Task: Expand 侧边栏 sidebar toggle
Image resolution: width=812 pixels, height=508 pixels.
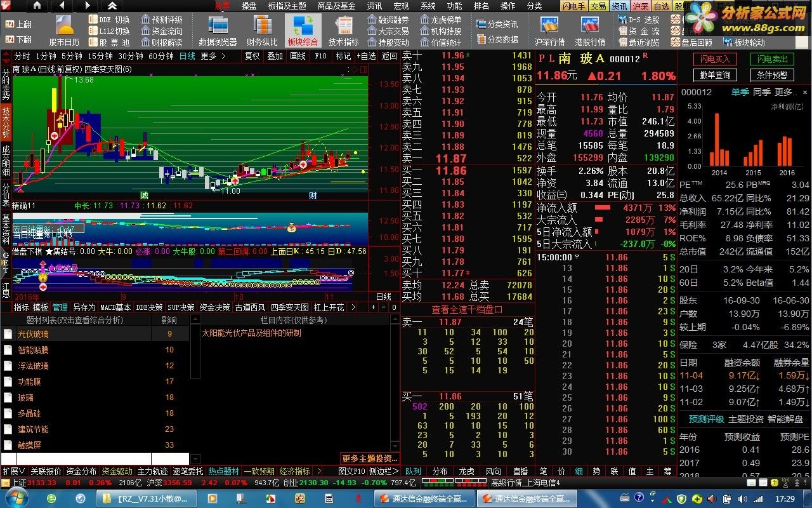Action: [x=384, y=471]
